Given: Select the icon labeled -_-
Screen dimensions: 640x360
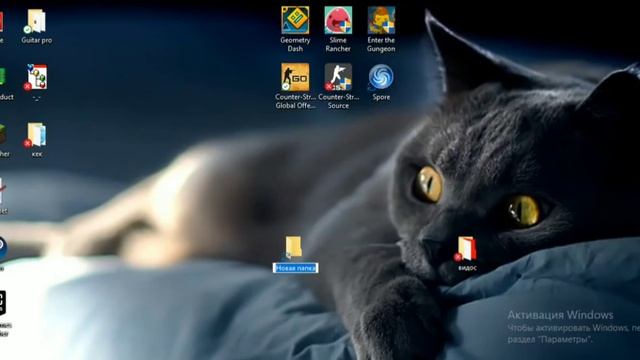Looking at the screenshot, I should pyautogui.click(x=36, y=77).
